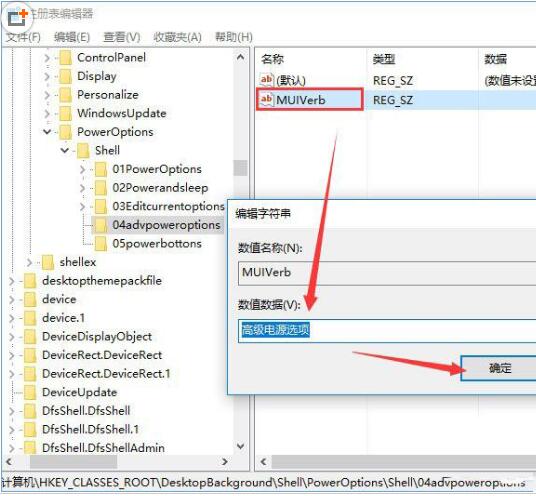Click the shellex folder icon
Screen dimensions: 536x496
click(x=48, y=262)
